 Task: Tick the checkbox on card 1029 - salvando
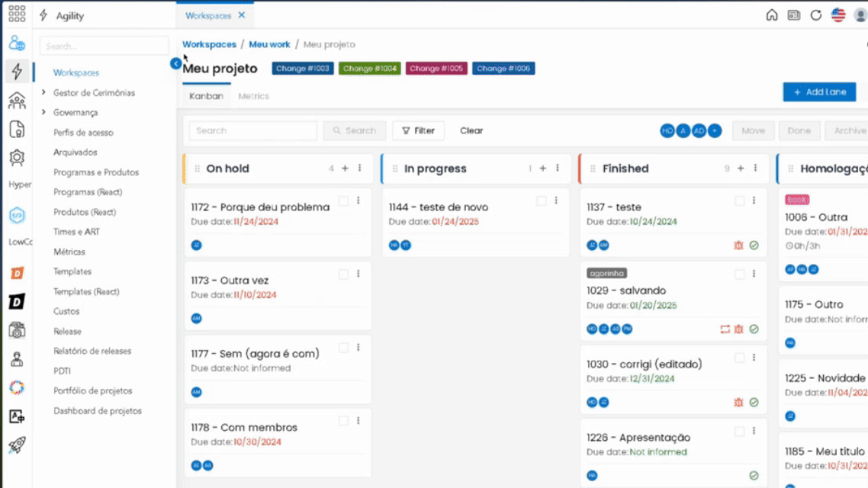coord(740,274)
